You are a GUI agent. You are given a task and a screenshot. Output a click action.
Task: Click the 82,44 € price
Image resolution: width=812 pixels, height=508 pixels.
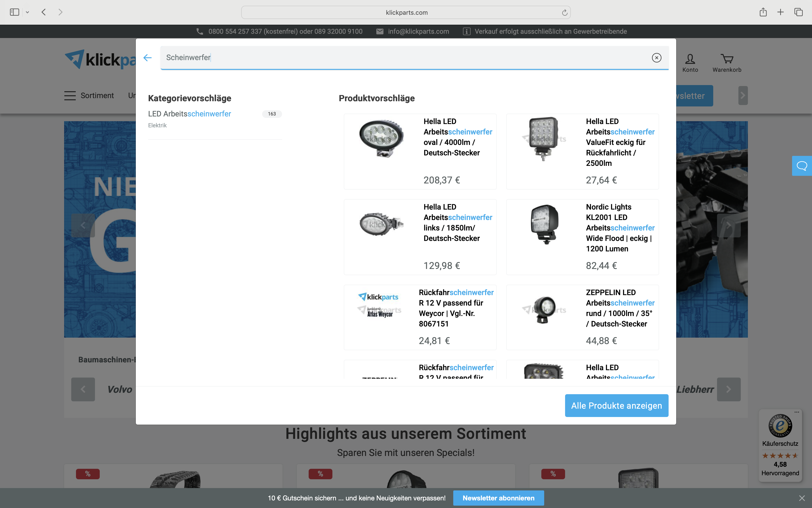click(602, 266)
